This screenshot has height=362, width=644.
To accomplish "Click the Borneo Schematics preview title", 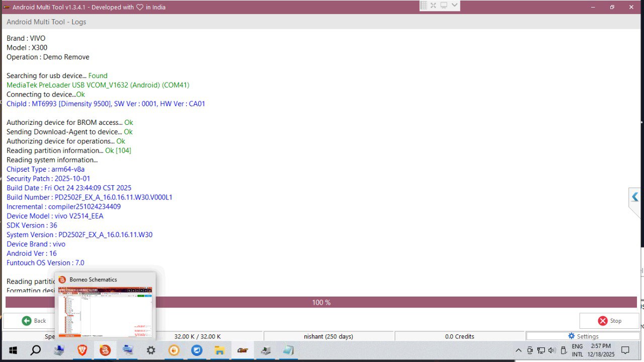I will (x=93, y=279).
